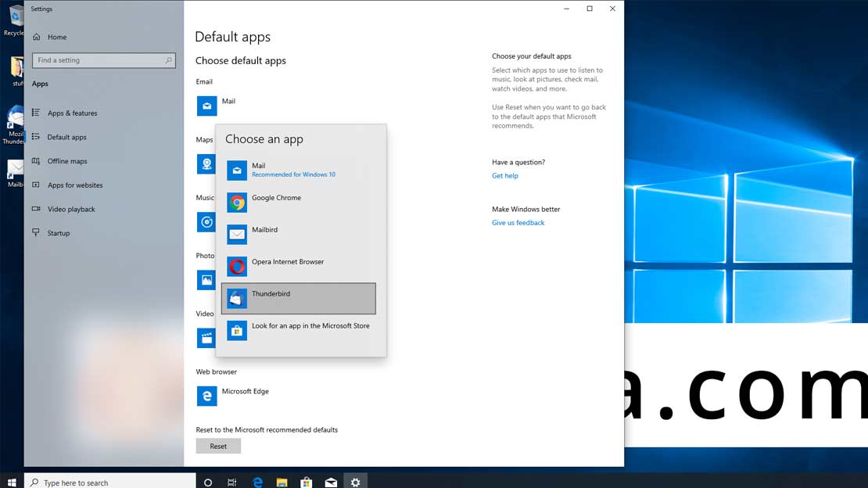
Task: Open Microsoft Store from the taskbar
Action: point(306,482)
